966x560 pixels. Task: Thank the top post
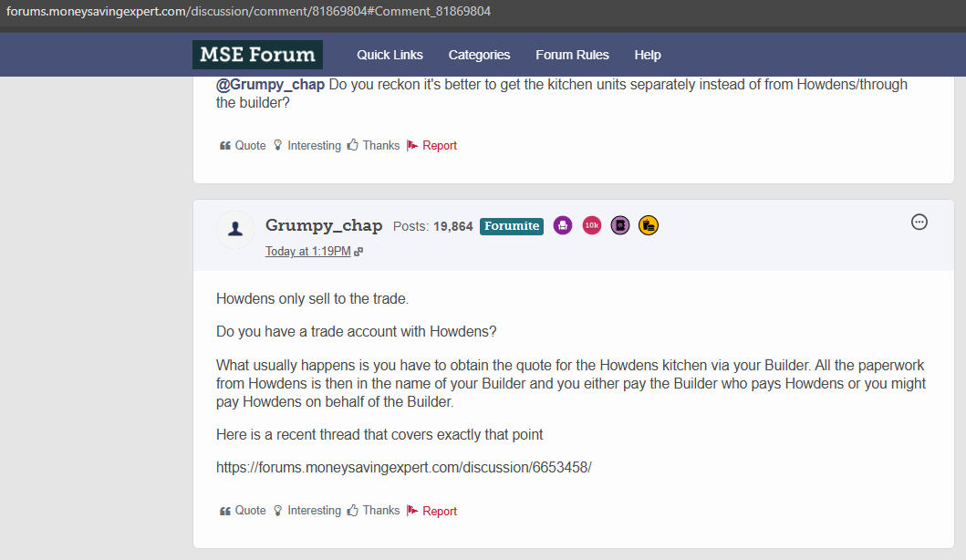click(x=373, y=145)
